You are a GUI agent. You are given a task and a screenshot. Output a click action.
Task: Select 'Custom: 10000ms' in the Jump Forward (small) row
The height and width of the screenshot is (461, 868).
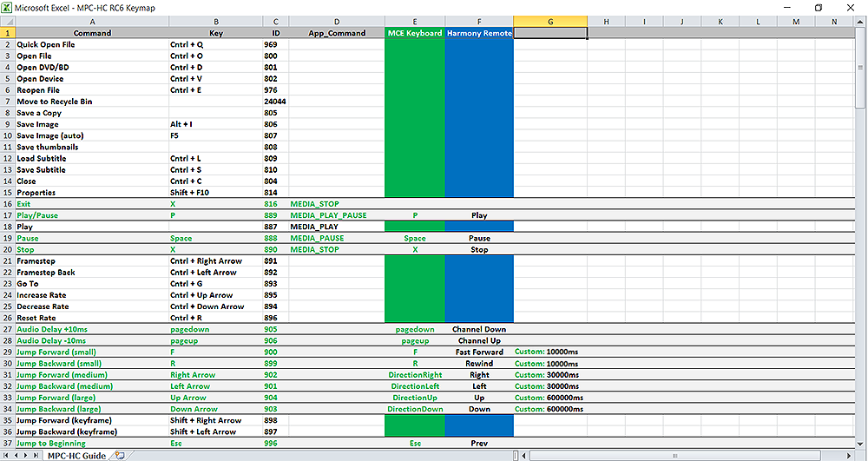[x=550, y=352]
